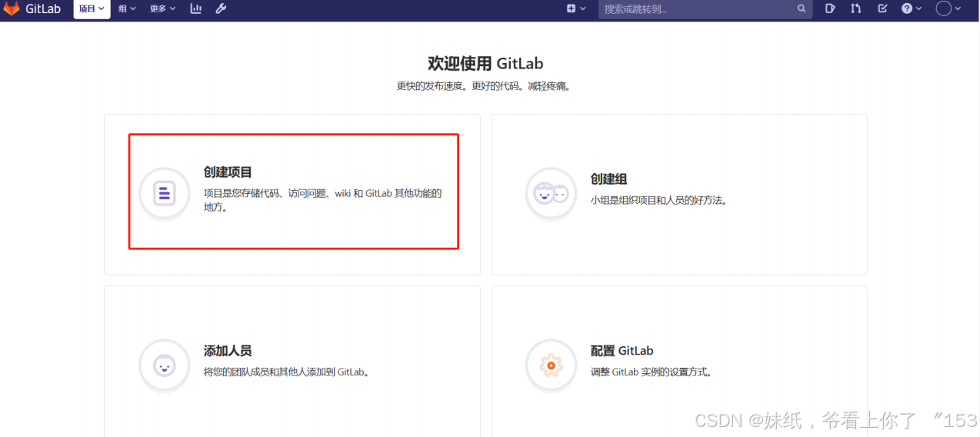Image resolution: width=980 pixels, height=437 pixels.
Task: Click the search magnifier icon
Action: 802,9
